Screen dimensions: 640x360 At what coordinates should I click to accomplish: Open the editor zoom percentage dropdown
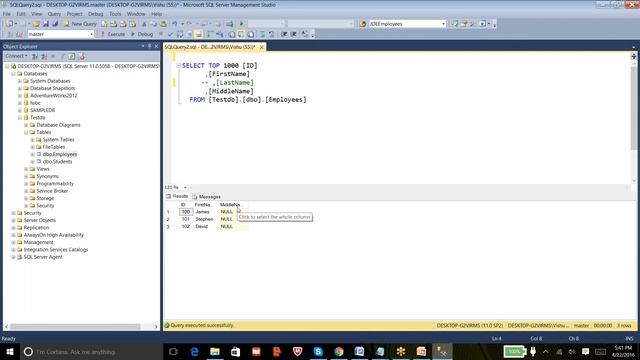(x=184, y=187)
